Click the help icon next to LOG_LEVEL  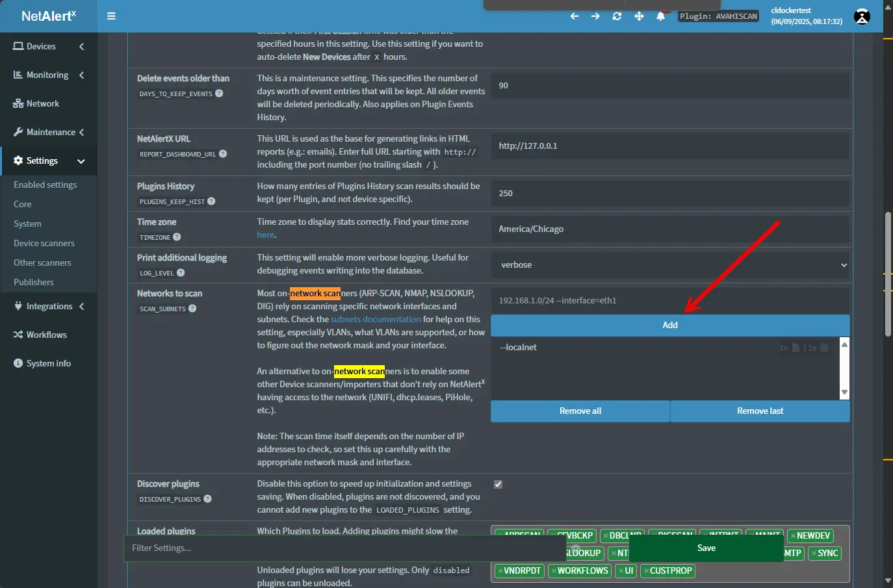tap(181, 273)
